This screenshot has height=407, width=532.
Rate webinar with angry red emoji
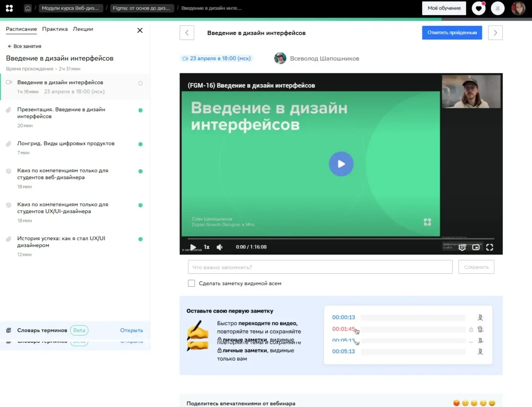pos(456,403)
